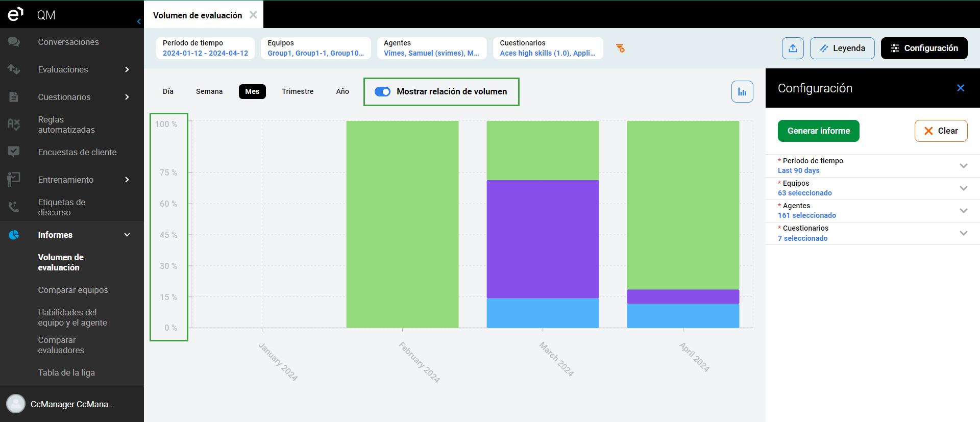
Task: Click the blue segment of March 2024
Action: pyautogui.click(x=543, y=313)
